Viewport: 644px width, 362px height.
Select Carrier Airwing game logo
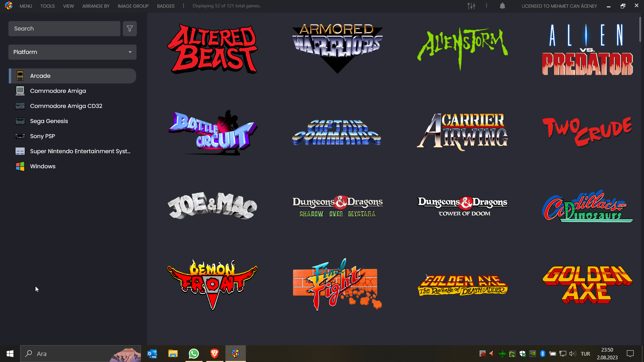coord(463,132)
